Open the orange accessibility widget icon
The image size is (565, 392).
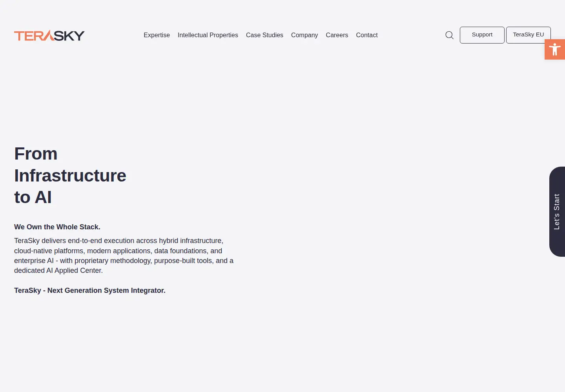[555, 49]
